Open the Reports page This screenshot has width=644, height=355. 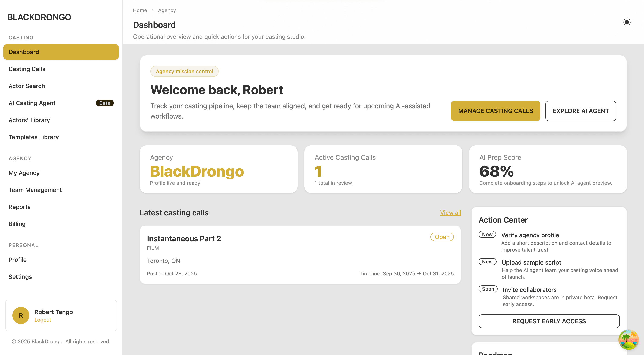pyautogui.click(x=20, y=207)
